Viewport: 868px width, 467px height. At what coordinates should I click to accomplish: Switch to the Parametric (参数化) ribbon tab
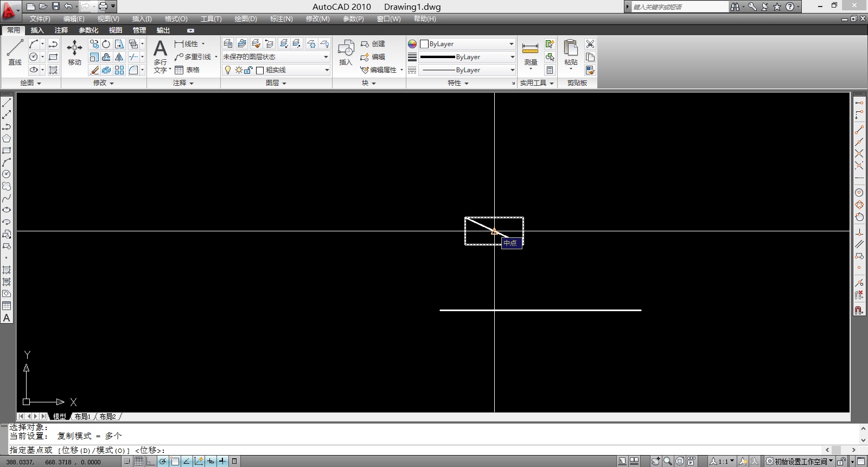tap(88, 30)
